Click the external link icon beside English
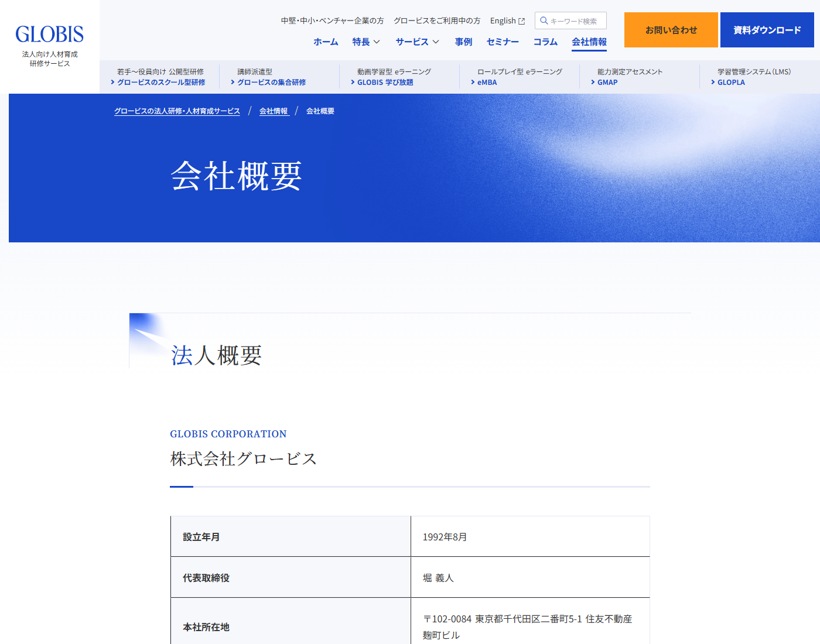 [522, 21]
